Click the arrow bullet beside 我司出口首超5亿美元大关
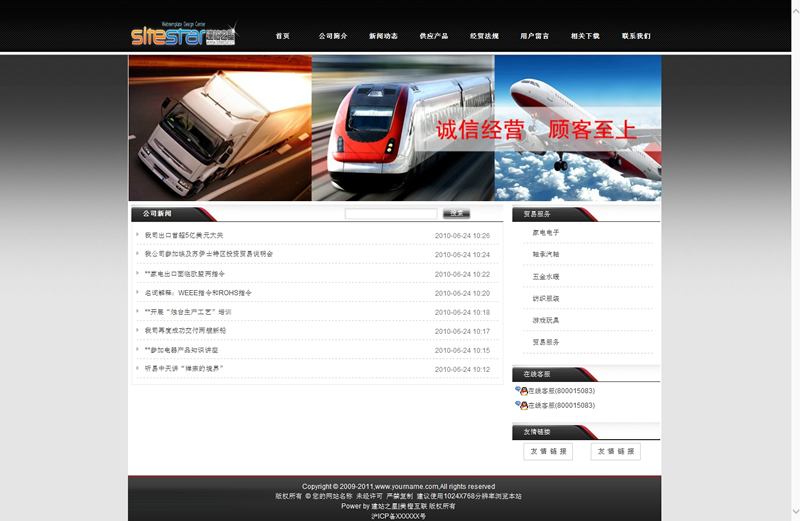 [x=138, y=235]
